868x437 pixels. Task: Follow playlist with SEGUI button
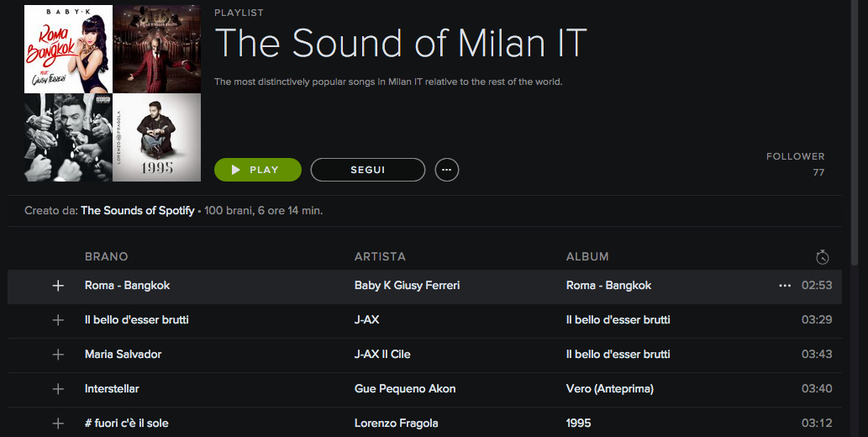[368, 170]
